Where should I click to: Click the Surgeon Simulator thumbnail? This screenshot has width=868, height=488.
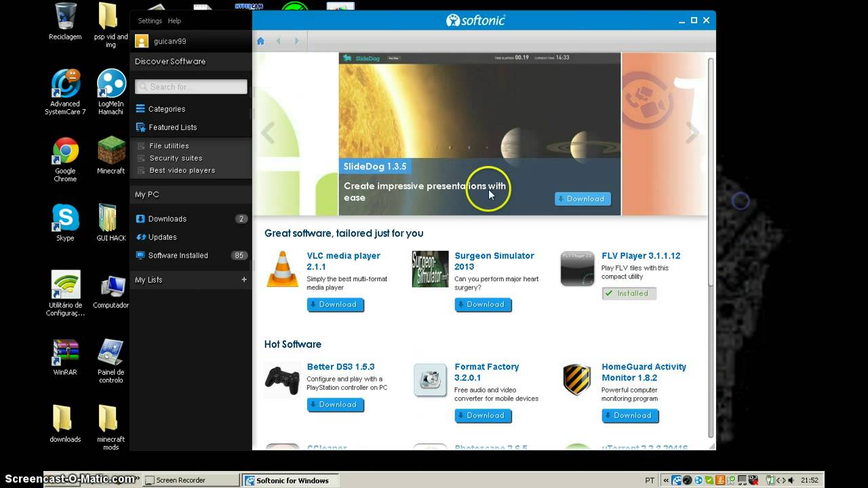click(x=430, y=269)
